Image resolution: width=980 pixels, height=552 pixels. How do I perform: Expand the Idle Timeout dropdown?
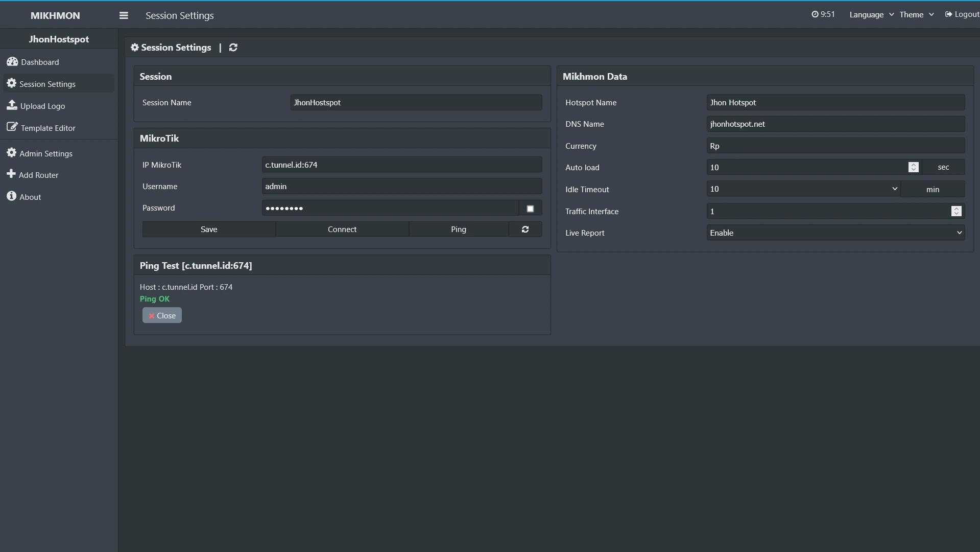tap(804, 189)
